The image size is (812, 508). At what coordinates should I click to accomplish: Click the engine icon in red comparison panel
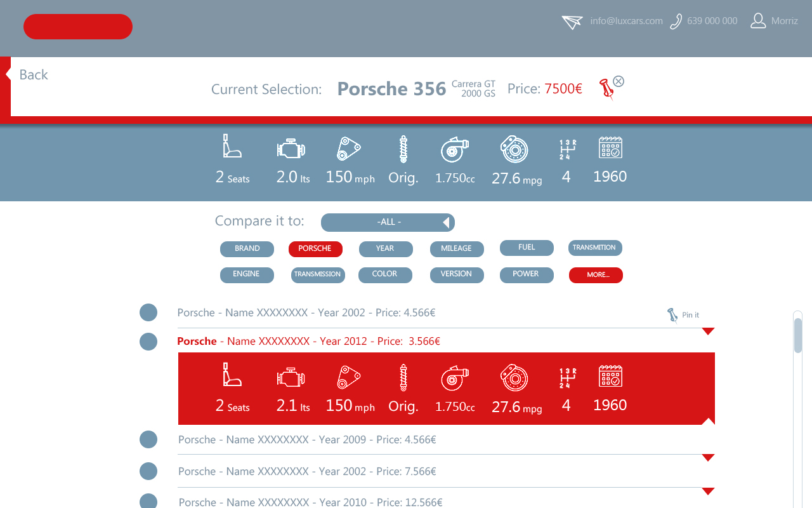coord(291,377)
